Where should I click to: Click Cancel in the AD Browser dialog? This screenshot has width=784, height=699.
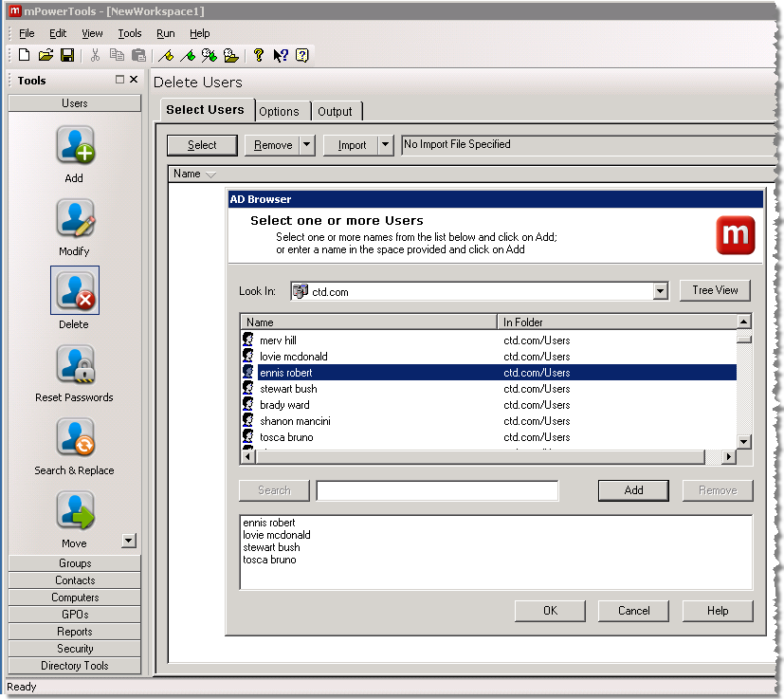[633, 611]
